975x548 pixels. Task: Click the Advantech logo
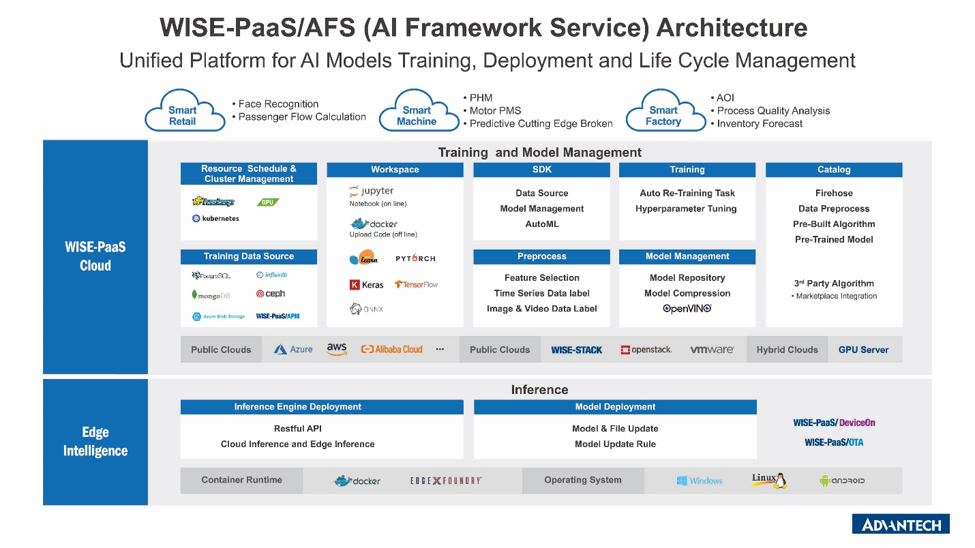coord(901,524)
